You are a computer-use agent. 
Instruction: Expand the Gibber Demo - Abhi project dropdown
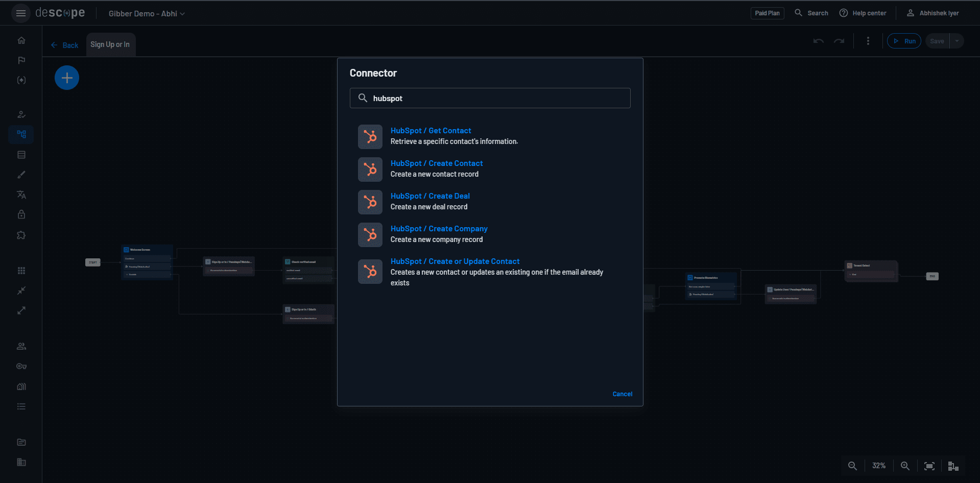coord(147,14)
